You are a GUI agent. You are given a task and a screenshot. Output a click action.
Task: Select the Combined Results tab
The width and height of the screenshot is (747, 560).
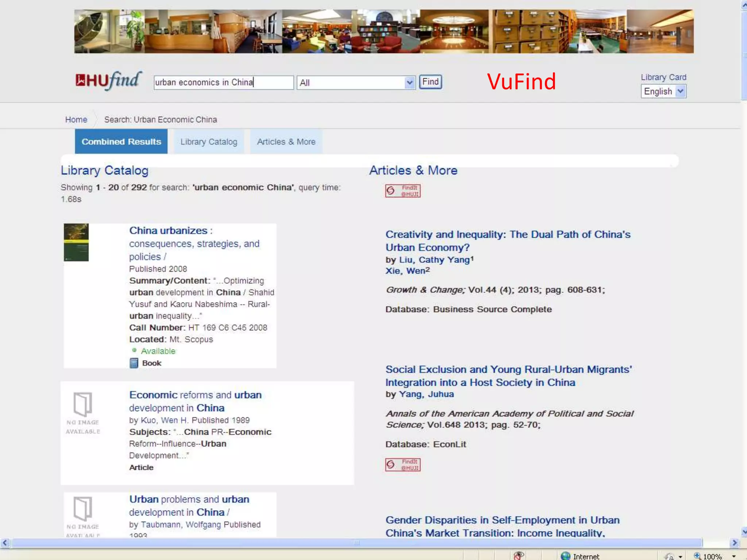pos(121,141)
